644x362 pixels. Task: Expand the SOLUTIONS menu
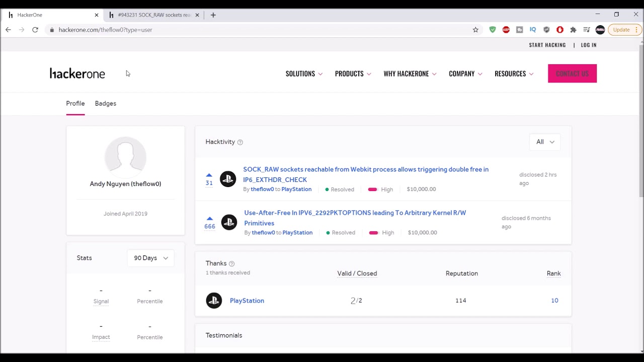pyautogui.click(x=304, y=73)
